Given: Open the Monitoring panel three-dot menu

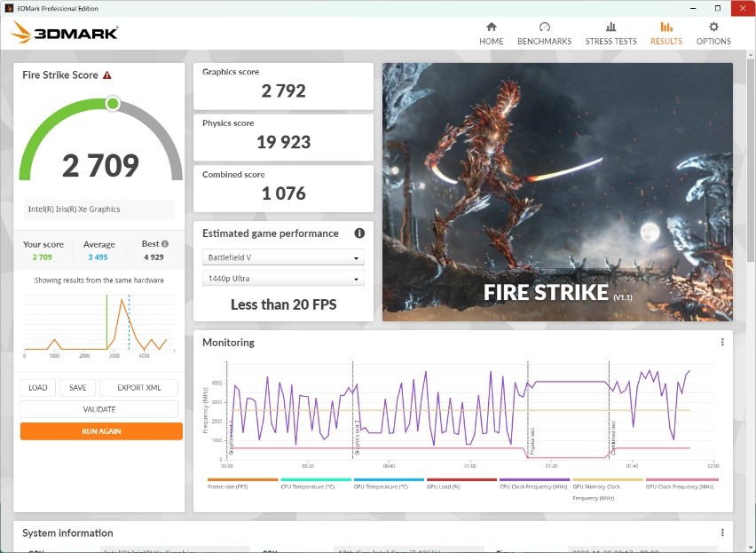Looking at the screenshot, I should [722, 343].
